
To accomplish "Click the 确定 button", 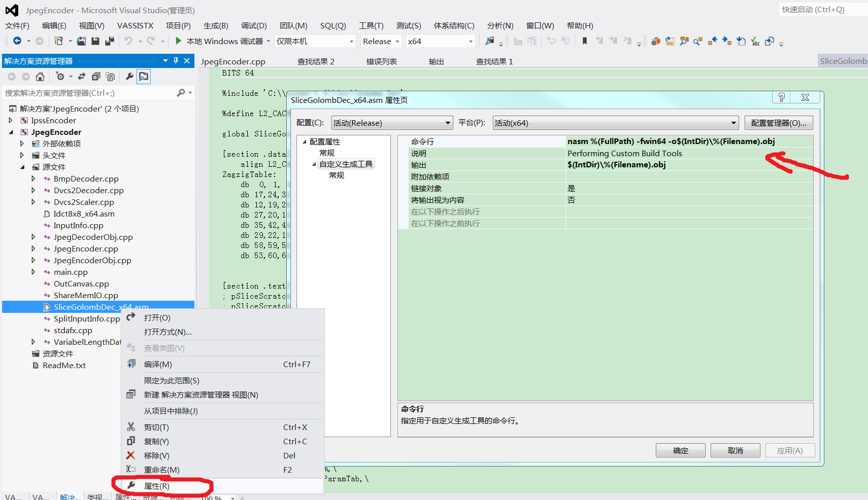I will [681, 450].
